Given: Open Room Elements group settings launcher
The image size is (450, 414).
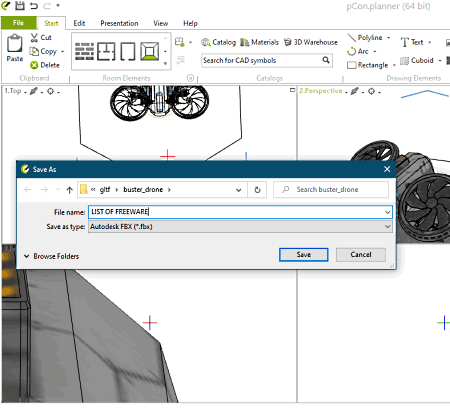Looking at the screenshot, I should pos(190,78).
